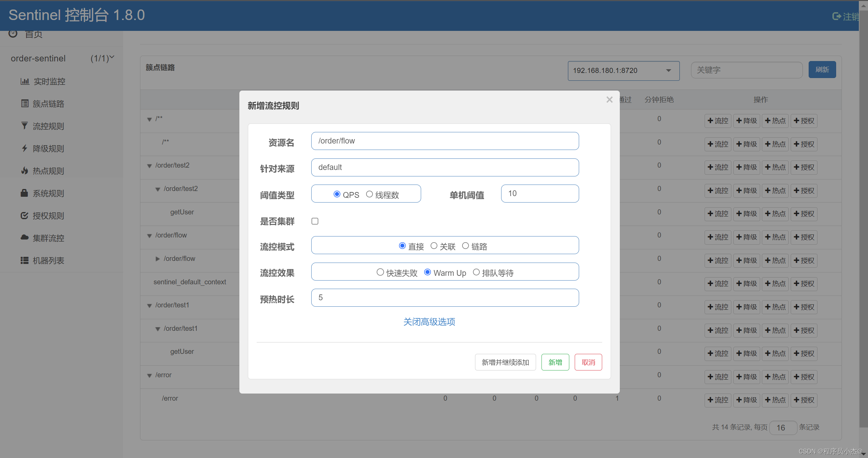Click the 集群流控 cloud icon
Image resolution: width=868 pixels, height=458 pixels.
(24, 237)
